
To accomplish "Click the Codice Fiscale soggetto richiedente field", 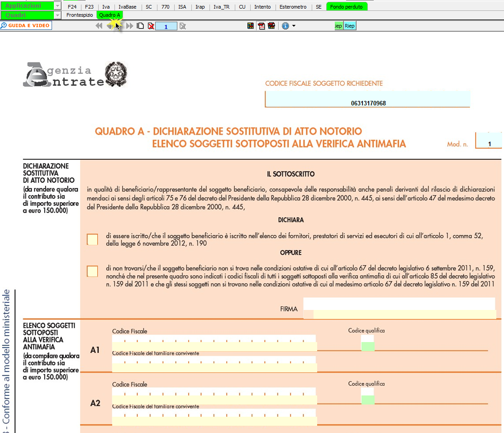I will (x=368, y=99).
